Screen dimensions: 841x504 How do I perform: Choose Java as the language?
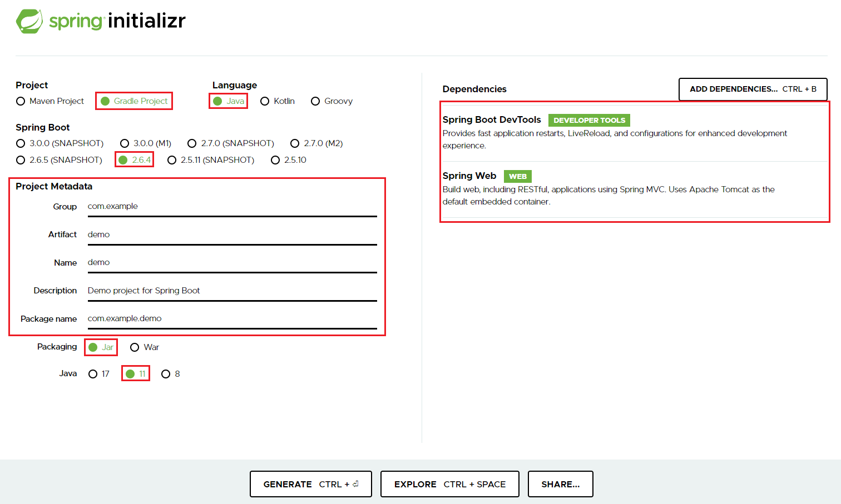pos(229,101)
